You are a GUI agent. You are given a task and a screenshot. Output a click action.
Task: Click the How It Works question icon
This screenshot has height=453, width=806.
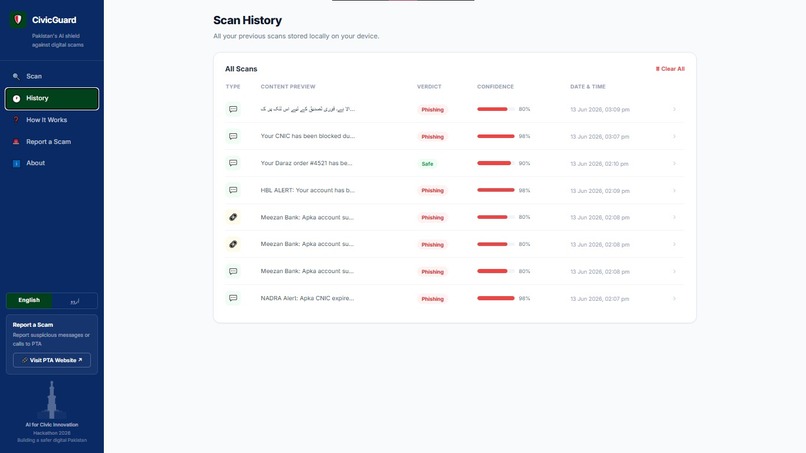[16, 120]
